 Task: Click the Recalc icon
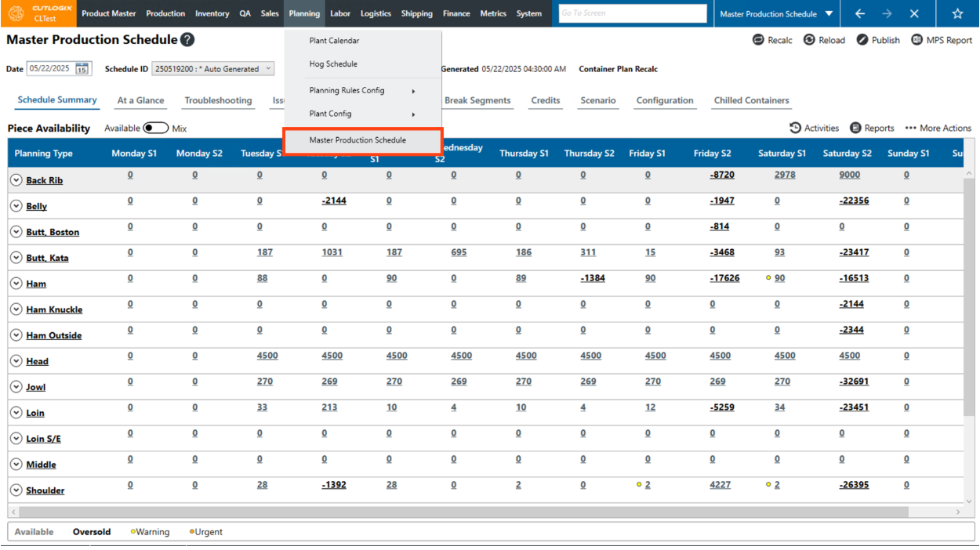pos(758,40)
